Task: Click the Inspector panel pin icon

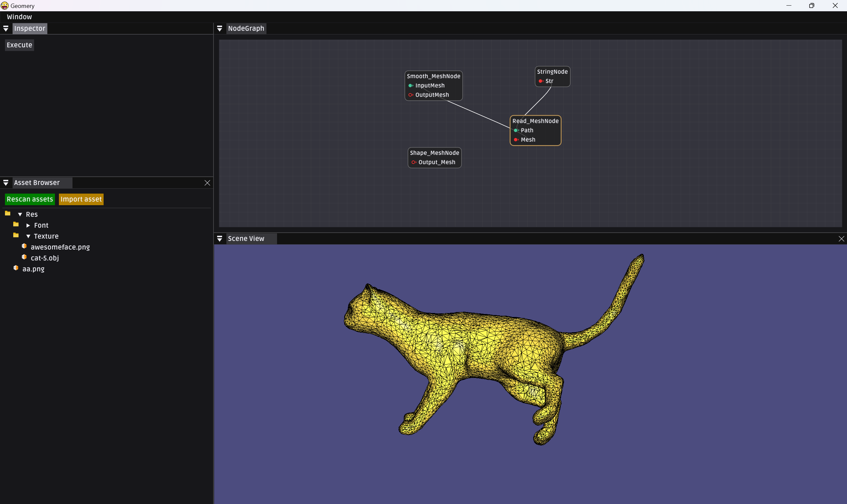Action: 5,28
